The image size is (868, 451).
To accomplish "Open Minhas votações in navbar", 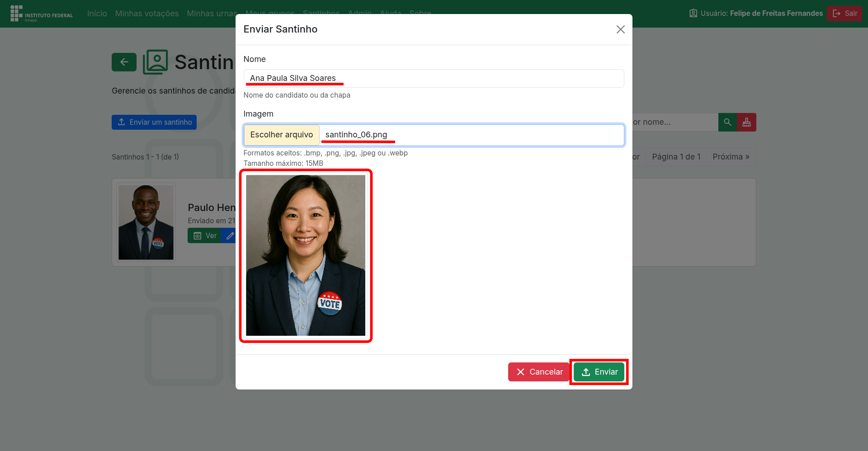I will pyautogui.click(x=146, y=14).
